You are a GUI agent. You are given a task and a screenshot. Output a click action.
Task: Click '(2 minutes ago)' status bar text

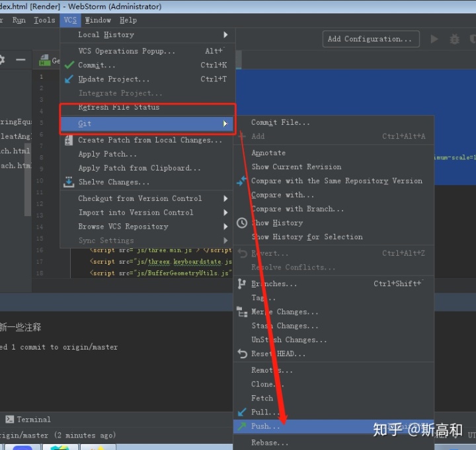click(85, 435)
